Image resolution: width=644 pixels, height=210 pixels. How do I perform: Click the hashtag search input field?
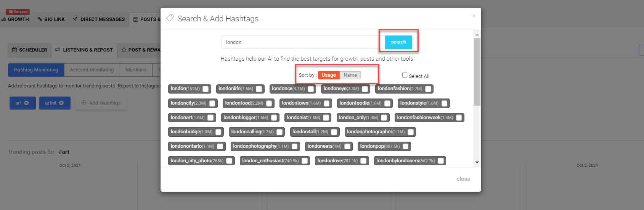point(303,42)
